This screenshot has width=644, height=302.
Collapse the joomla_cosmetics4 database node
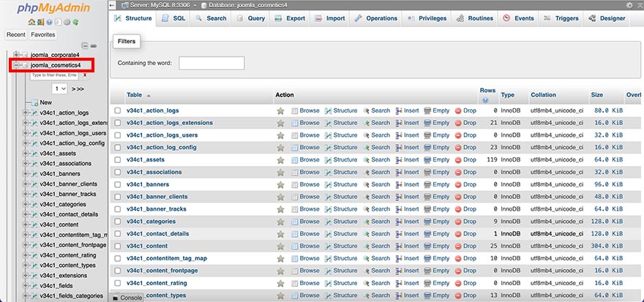[16, 65]
